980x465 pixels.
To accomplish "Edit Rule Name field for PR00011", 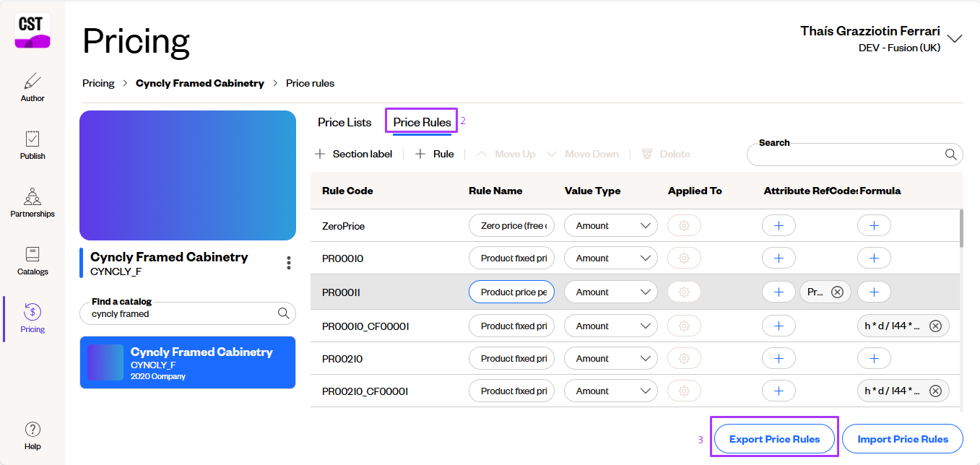I will pos(512,292).
